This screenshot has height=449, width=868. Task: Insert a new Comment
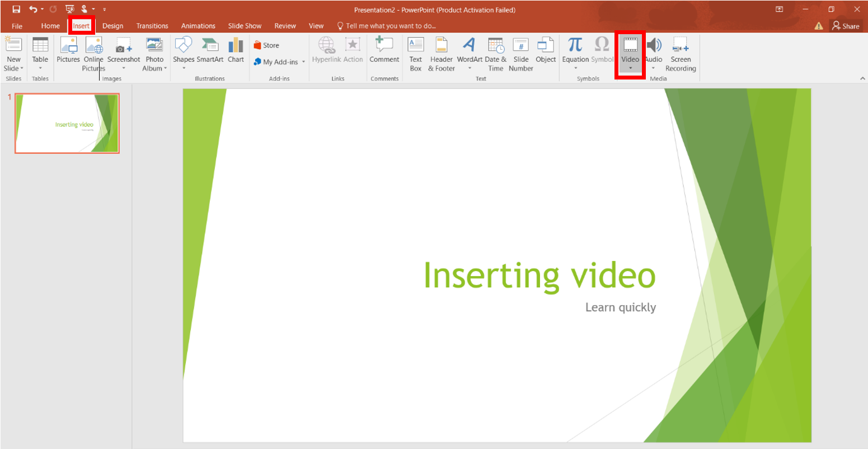pos(384,50)
